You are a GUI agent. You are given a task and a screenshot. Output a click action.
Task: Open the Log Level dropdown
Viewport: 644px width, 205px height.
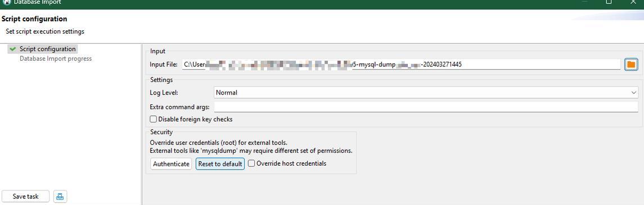[x=426, y=93]
